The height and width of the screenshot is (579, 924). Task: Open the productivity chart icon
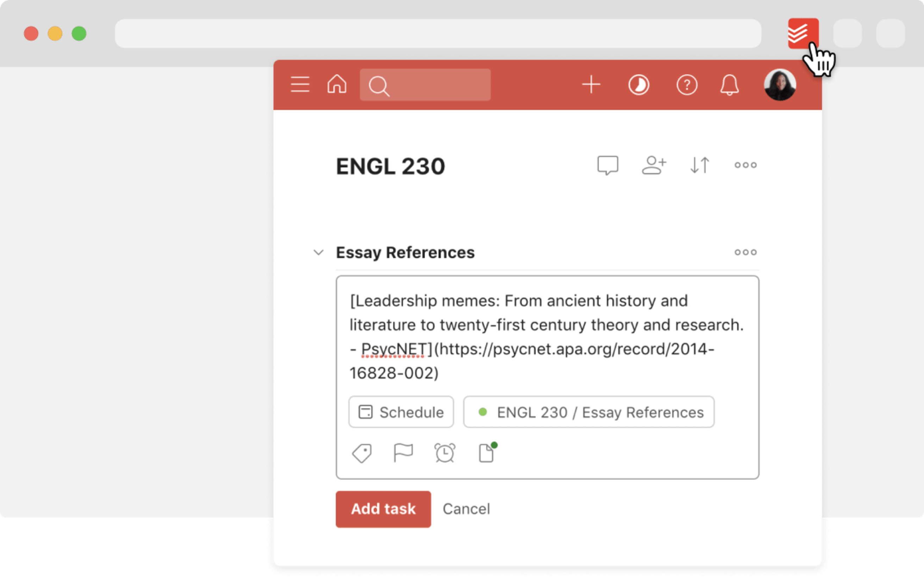pos(639,84)
